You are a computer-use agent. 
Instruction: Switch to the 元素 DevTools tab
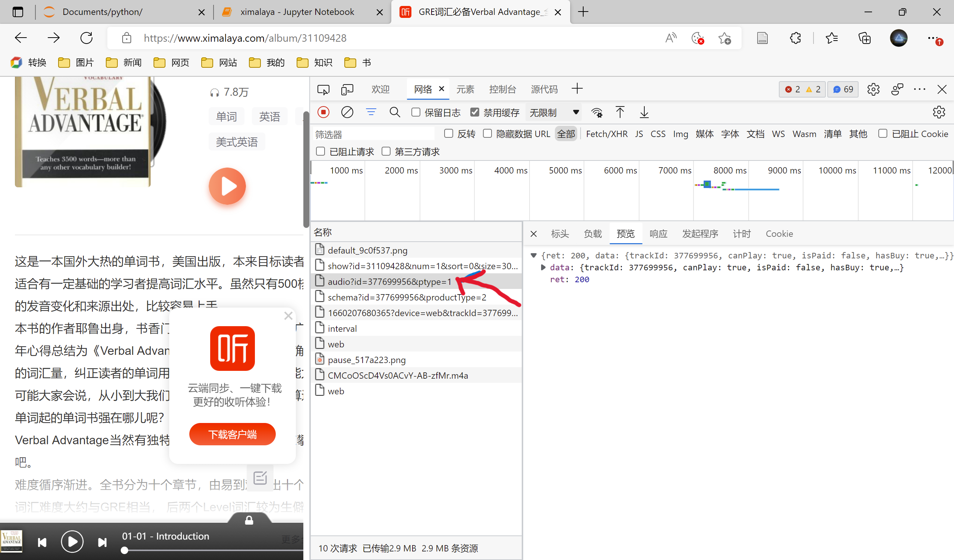465,89
